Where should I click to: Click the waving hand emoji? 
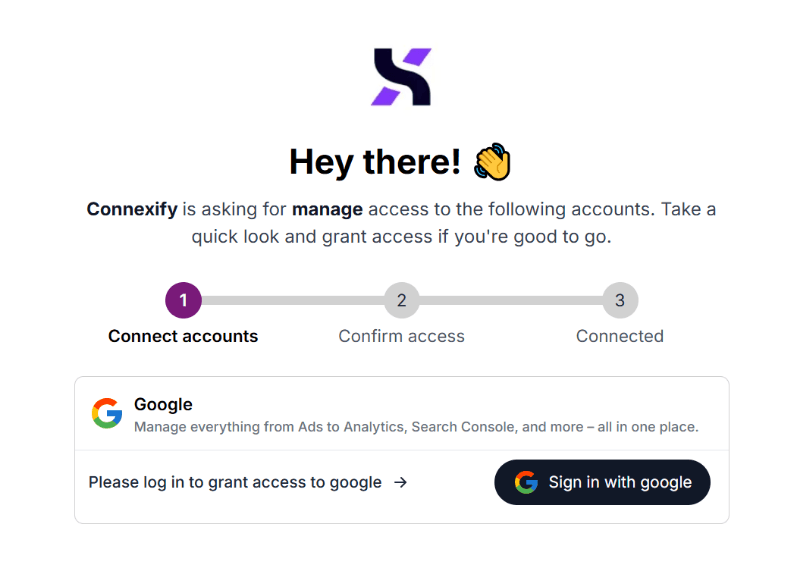tap(493, 161)
